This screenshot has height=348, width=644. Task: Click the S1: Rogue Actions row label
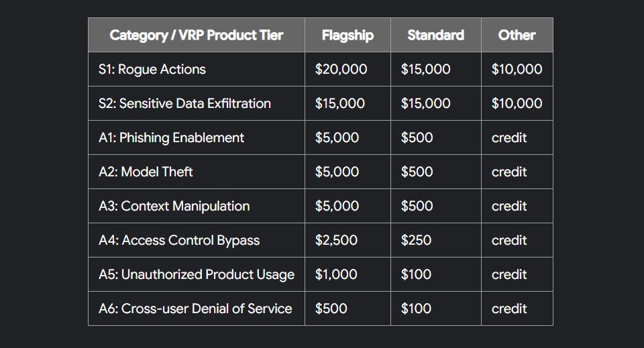click(x=152, y=70)
